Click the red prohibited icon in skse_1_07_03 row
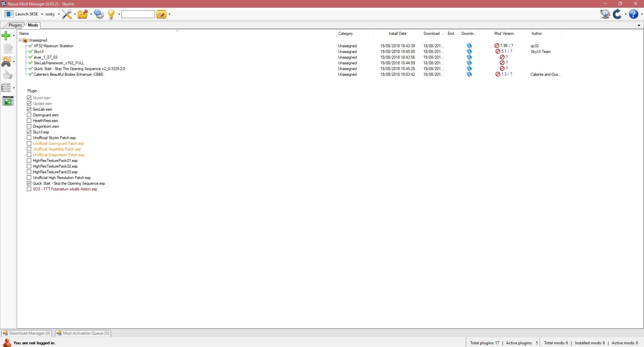 pos(502,57)
